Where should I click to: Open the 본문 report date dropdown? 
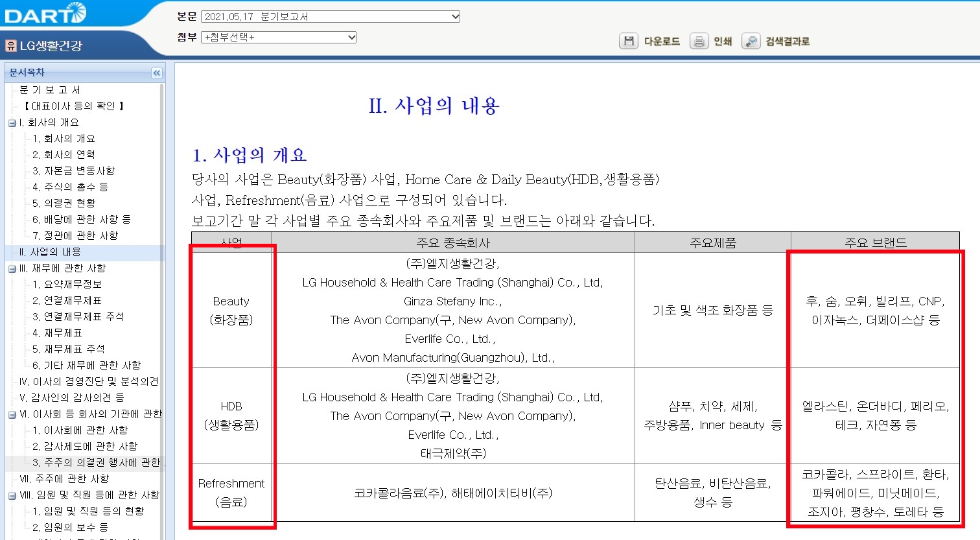point(331,17)
